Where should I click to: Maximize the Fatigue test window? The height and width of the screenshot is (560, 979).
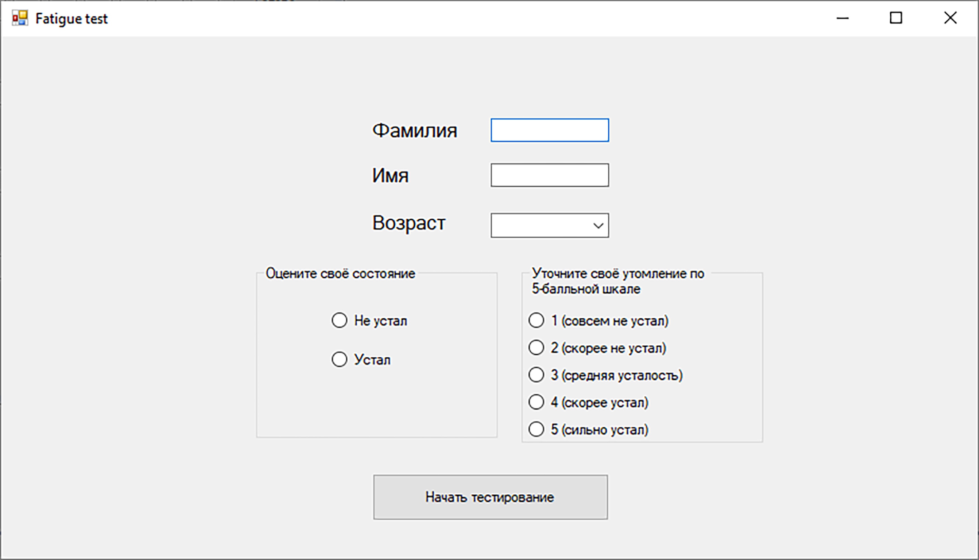point(896,18)
